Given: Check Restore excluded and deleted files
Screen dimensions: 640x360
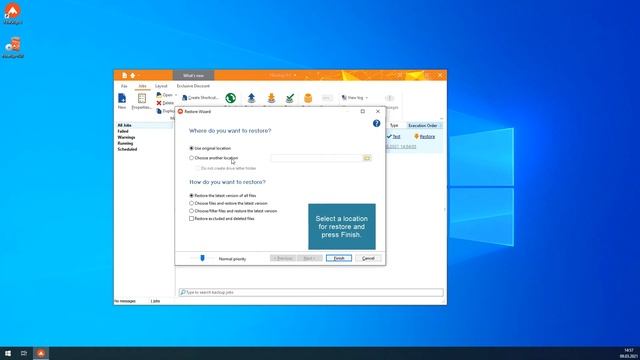Looking at the screenshot, I should 191,219.
